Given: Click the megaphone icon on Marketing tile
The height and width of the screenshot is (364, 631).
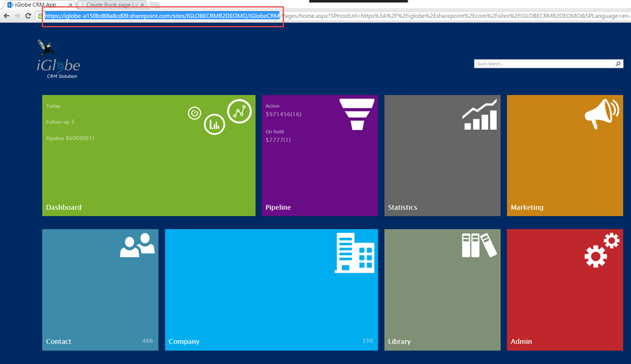Looking at the screenshot, I should click(x=602, y=114).
